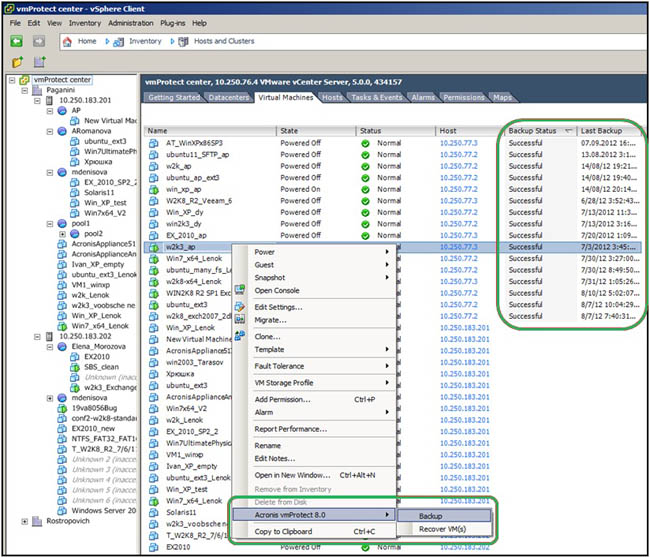Screen dimensions: 650x557
Task: Click the Rostropovich datacenter icon
Action: tap(37, 521)
